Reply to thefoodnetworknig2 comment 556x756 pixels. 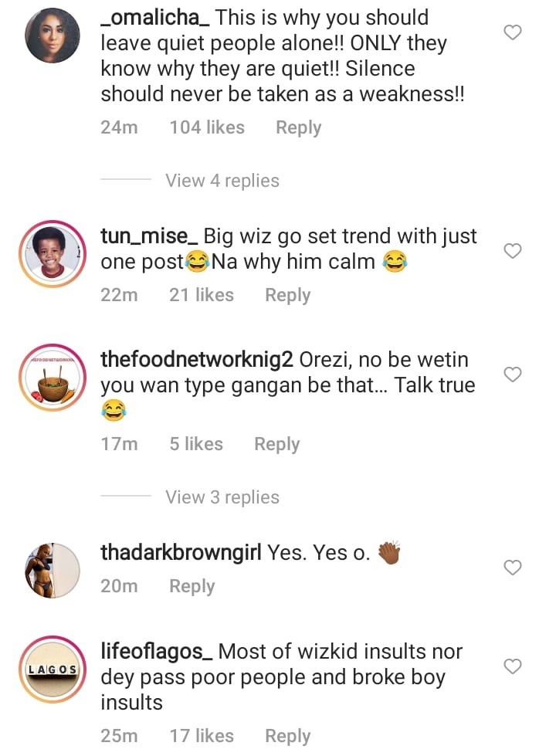(276, 444)
